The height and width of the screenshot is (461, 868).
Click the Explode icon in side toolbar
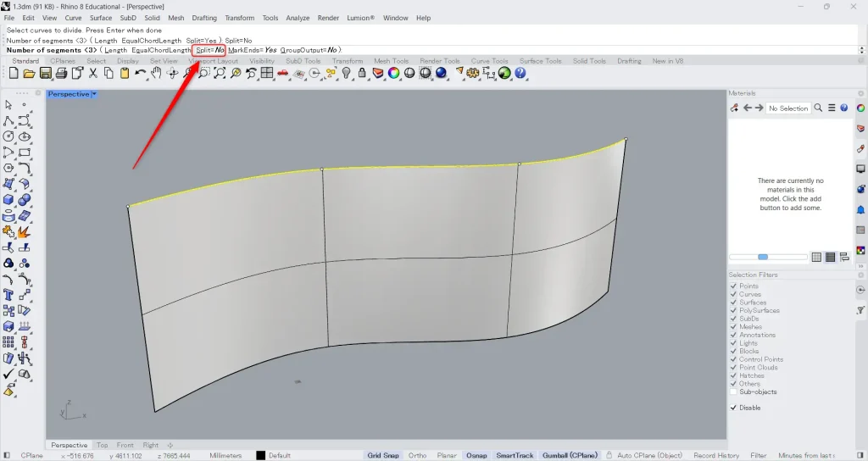25,232
